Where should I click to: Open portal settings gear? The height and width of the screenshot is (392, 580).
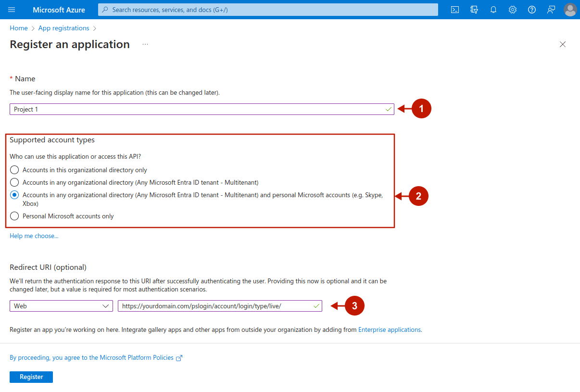pos(513,10)
